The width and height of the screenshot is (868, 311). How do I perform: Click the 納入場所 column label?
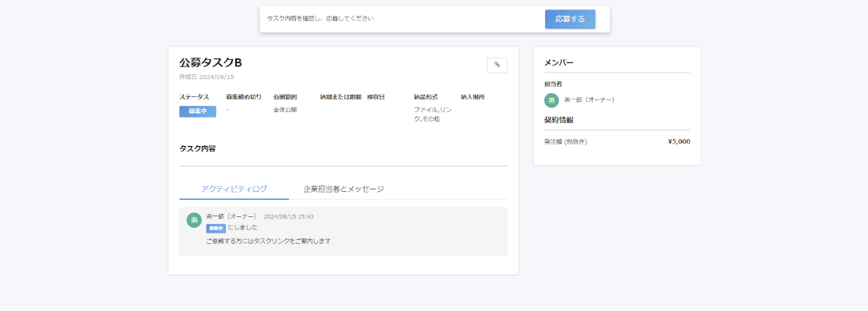coord(473,97)
